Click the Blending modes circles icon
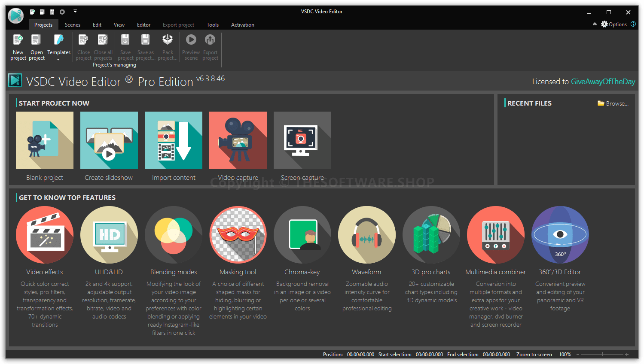The height and width of the screenshot is (364, 644). tap(174, 235)
